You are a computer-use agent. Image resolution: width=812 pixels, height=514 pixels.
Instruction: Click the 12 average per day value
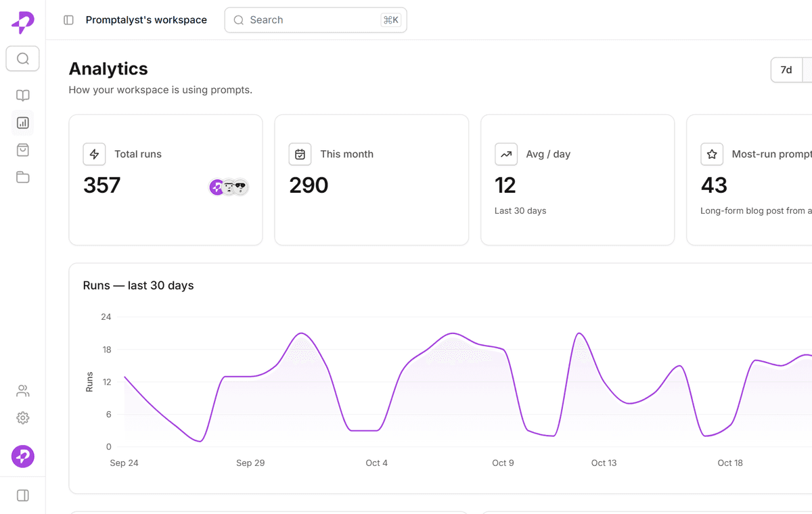click(x=505, y=185)
